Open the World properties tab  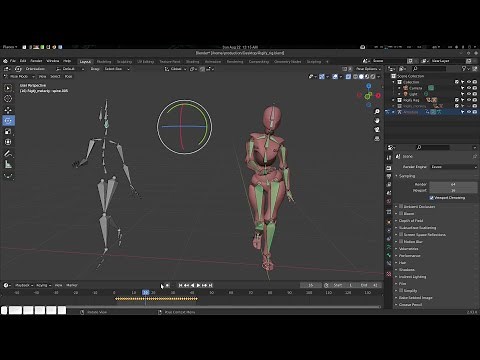(389, 201)
